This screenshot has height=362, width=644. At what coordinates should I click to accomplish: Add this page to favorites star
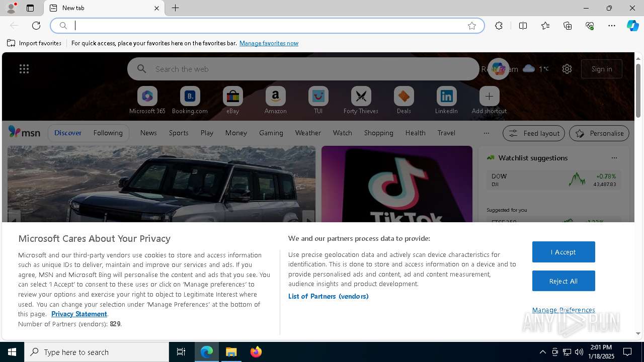coord(472,26)
